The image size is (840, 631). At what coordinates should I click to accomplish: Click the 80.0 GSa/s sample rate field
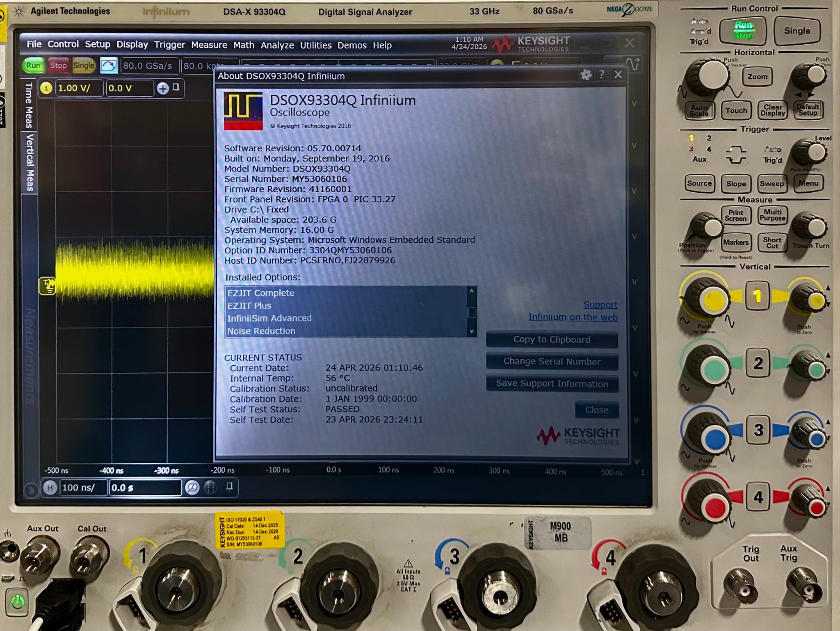[x=149, y=66]
